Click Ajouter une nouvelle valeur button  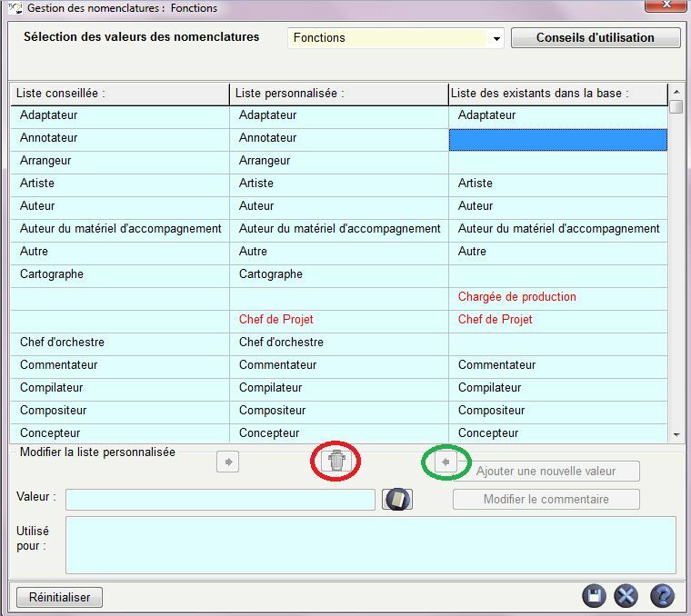(546, 471)
